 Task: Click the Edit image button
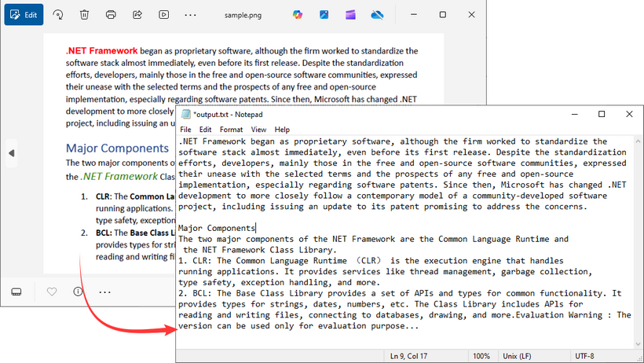(x=24, y=15)
